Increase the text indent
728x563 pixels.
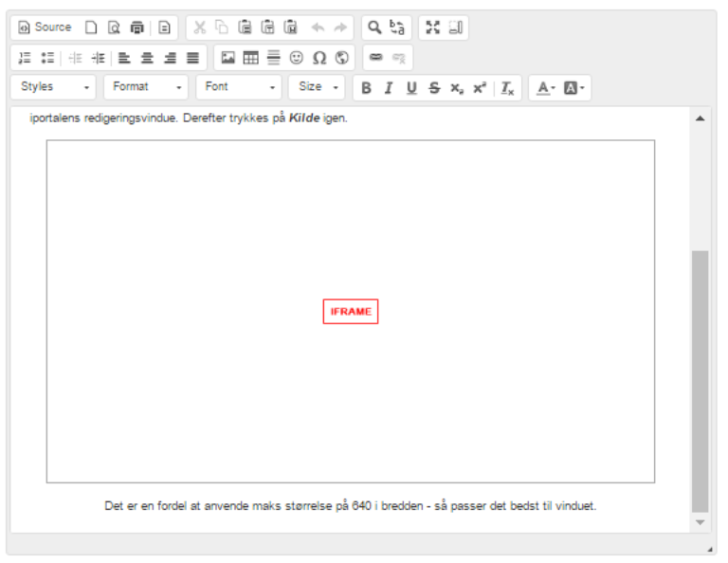click(x=98, y=58)
